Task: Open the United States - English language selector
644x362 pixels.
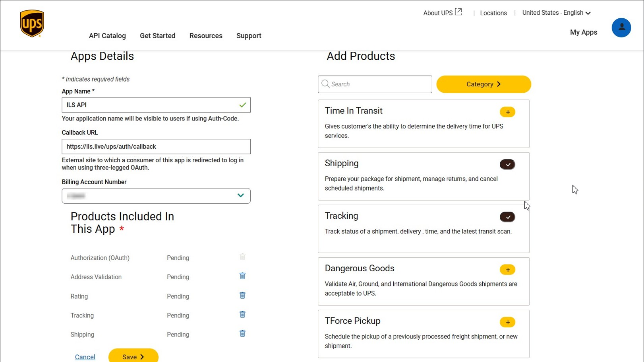Action: pos(555,12)
